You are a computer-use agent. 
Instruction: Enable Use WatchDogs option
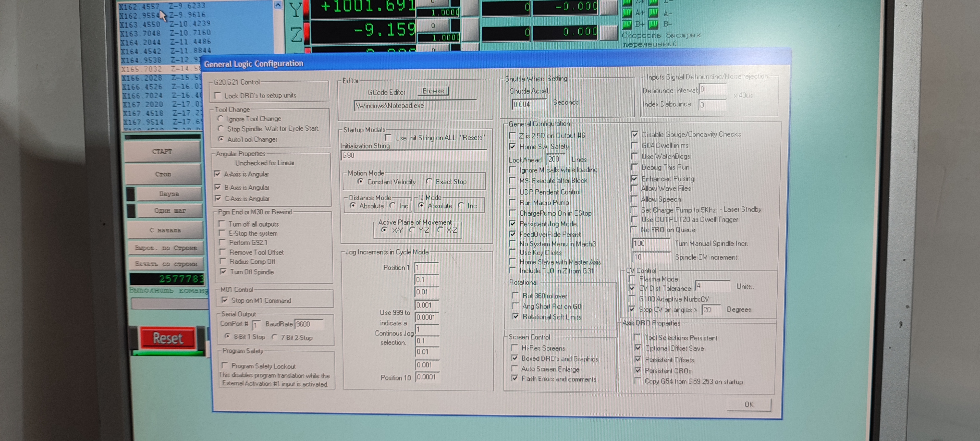coord(634,156)
